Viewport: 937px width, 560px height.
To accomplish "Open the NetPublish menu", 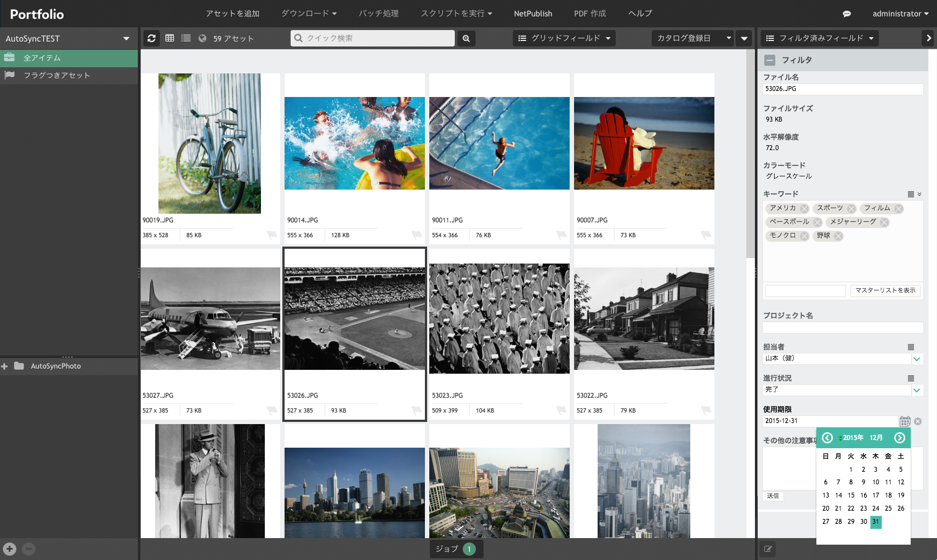I will point(533,14).
